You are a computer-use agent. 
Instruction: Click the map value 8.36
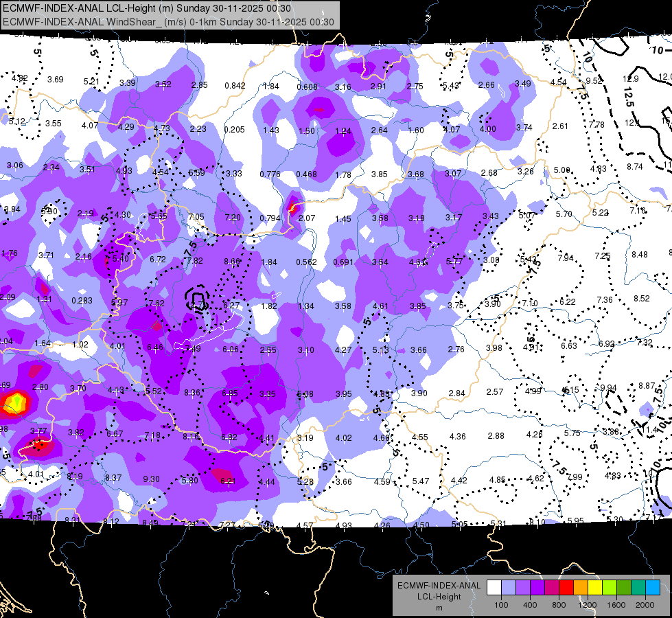tap(192, 392)
